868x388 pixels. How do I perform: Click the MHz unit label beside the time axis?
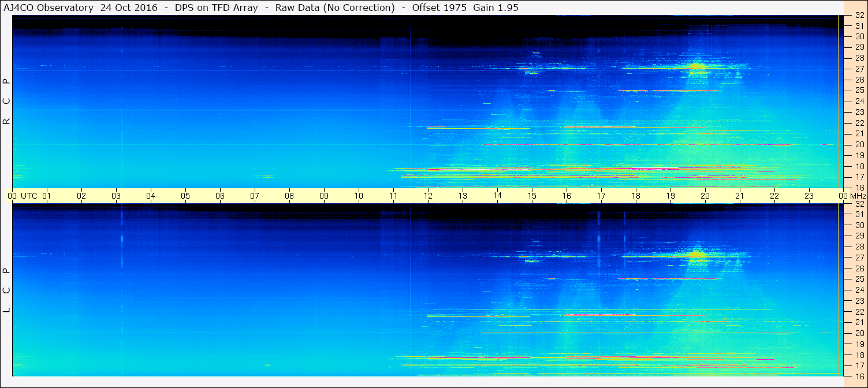857,196
